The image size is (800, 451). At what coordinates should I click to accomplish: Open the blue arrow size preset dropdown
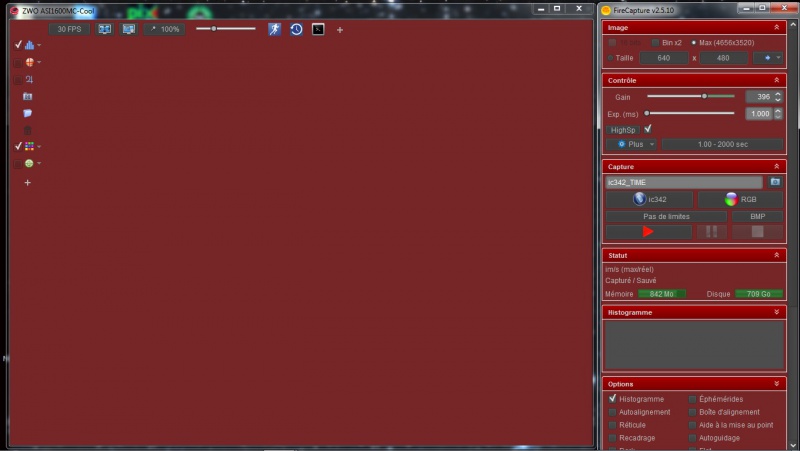coord(768,58)
